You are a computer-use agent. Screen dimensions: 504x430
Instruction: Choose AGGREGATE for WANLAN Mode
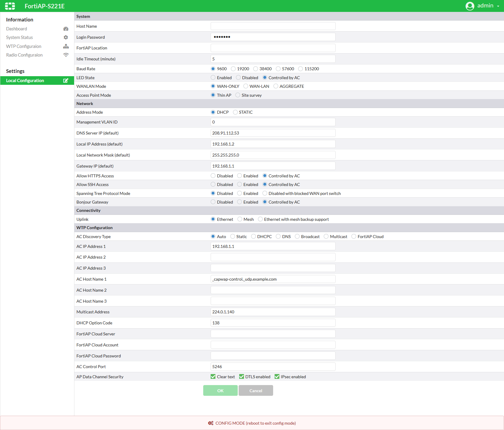coord(276,86)
